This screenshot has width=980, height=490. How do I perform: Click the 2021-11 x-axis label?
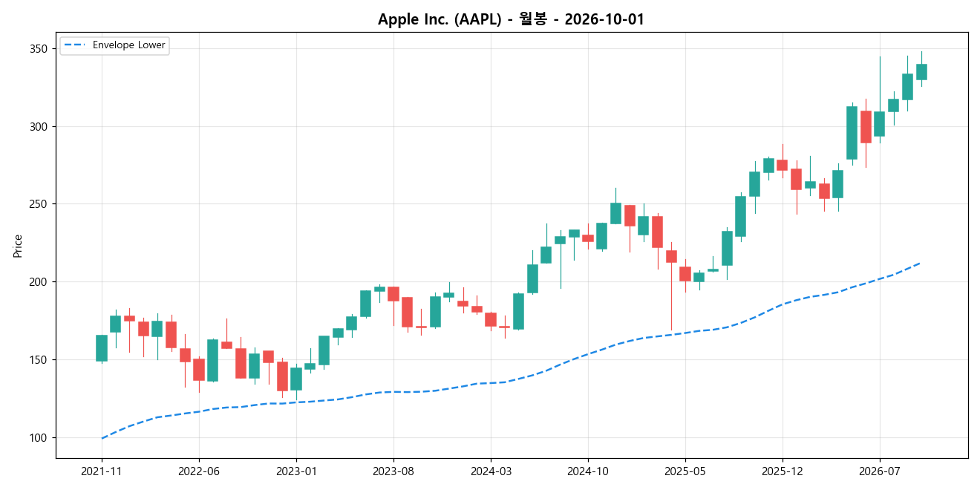(x=102, y=471)
